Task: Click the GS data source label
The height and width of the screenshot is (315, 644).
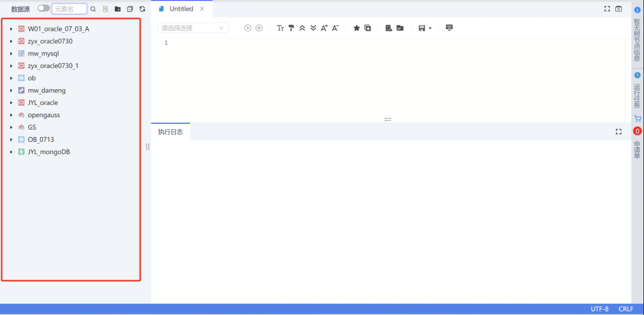Action: click(x=32, y=127)
